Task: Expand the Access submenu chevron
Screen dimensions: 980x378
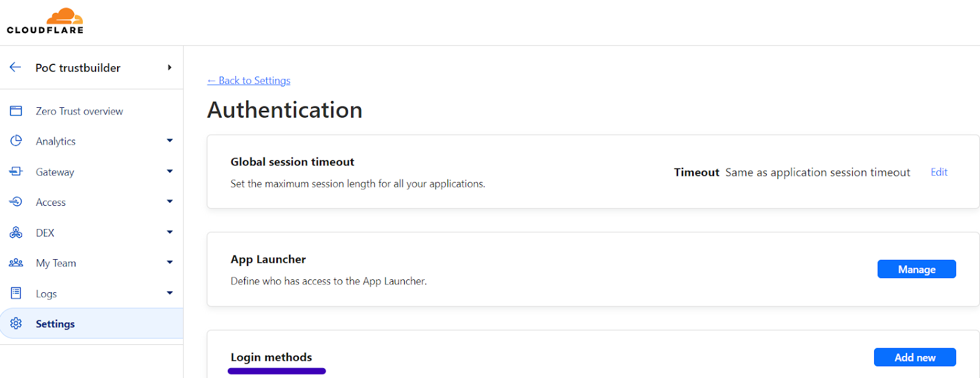Action: pos(170,202)
